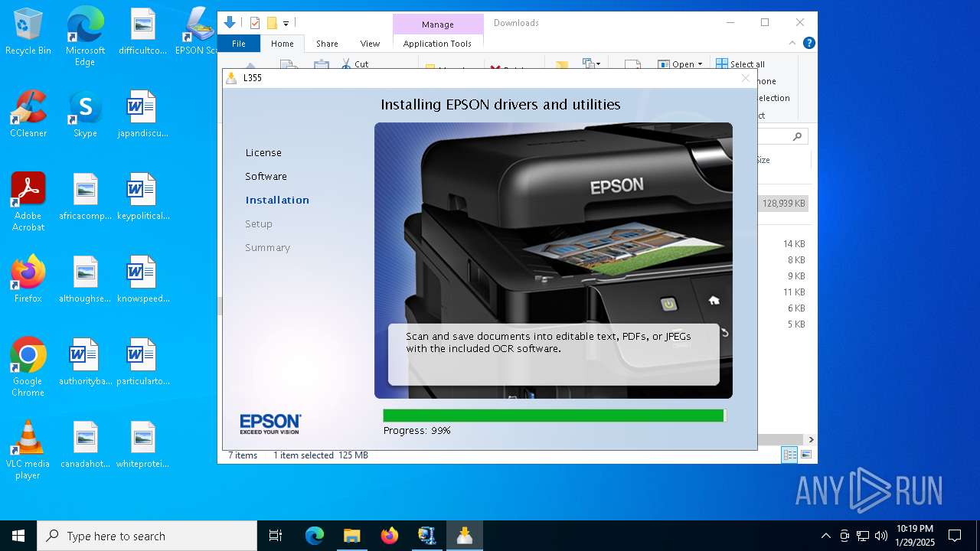Open the Application Tools ribbon tab
This screenshot has height=551, width=980.
437,44
